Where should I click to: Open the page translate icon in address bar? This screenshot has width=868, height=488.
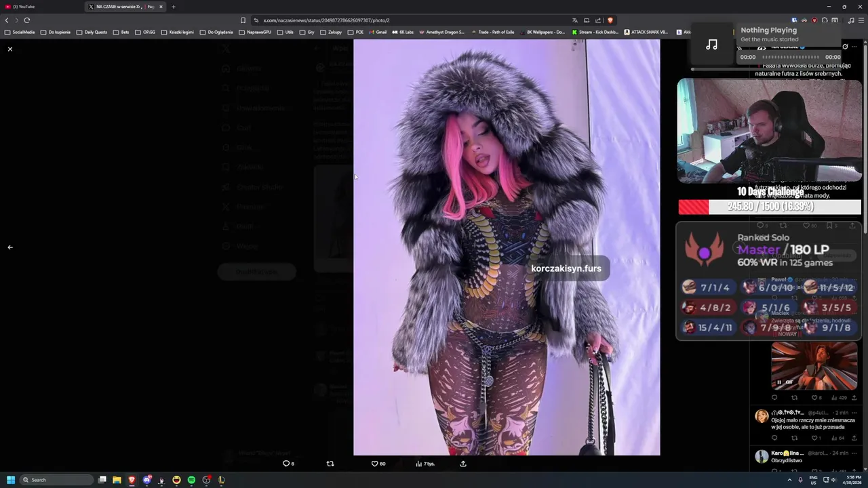click(575, 20)
